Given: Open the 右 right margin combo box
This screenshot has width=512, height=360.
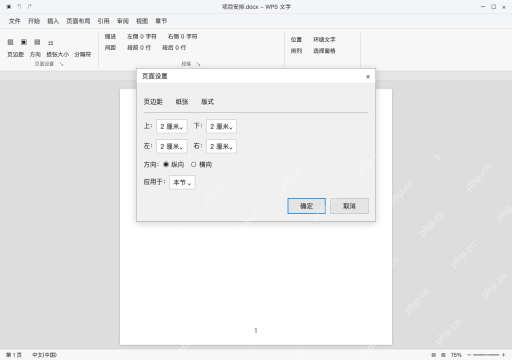Looking at the screenshot, I should click(x=221, y=146).
